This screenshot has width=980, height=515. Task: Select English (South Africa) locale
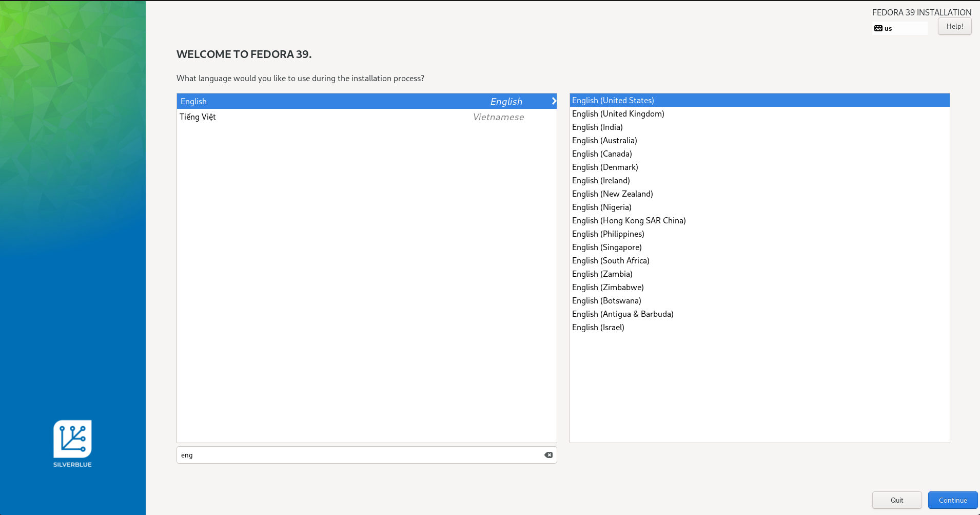point(611,261)
